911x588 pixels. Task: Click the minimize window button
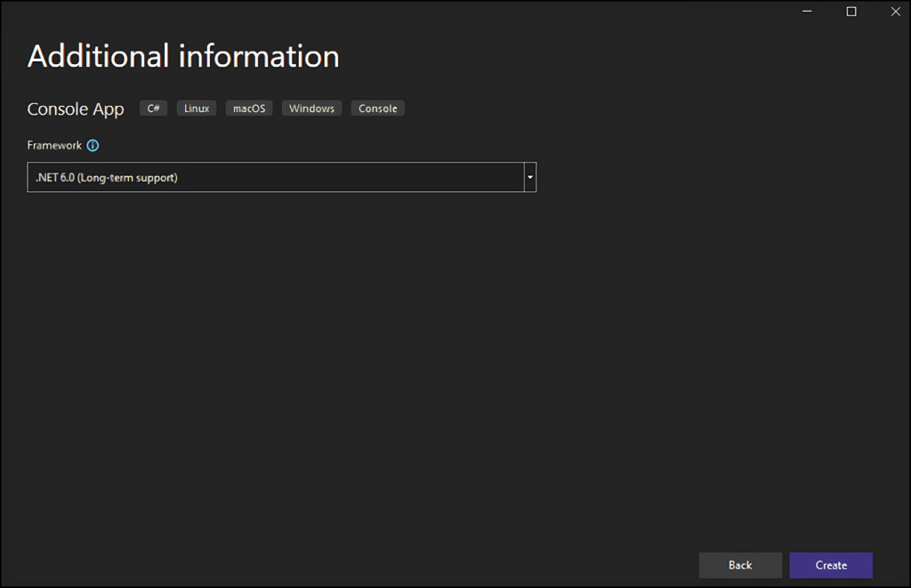(x=806, y=12)
